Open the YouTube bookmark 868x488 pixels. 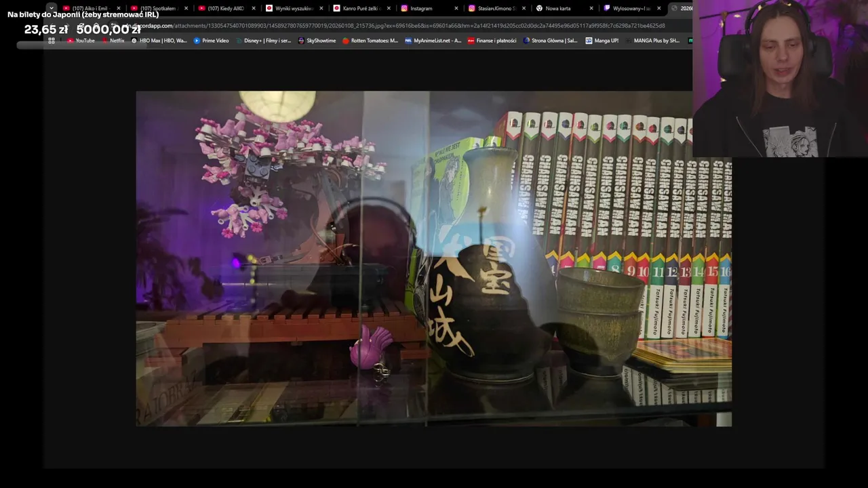81,41
